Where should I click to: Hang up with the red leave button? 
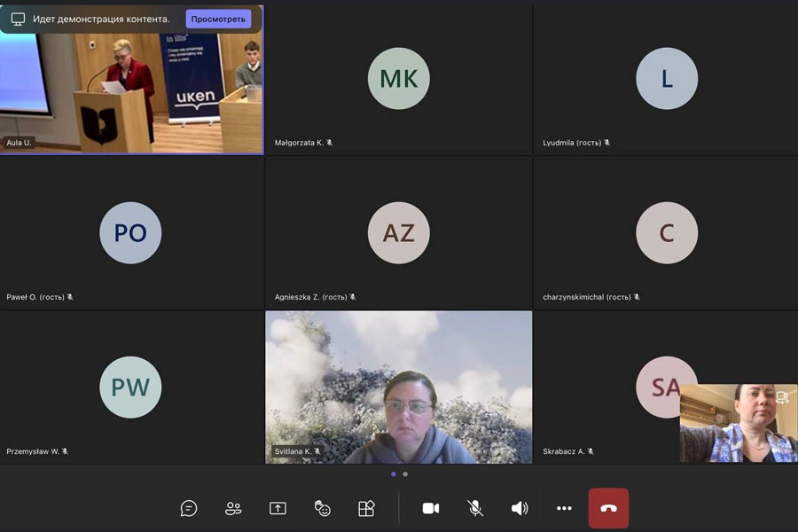608,508
